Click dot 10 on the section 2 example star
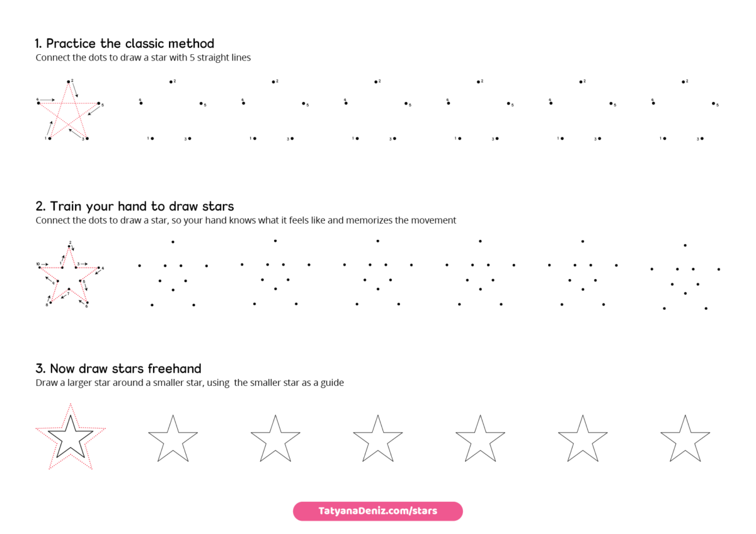The image size is (756, 534). pos(41,267)
